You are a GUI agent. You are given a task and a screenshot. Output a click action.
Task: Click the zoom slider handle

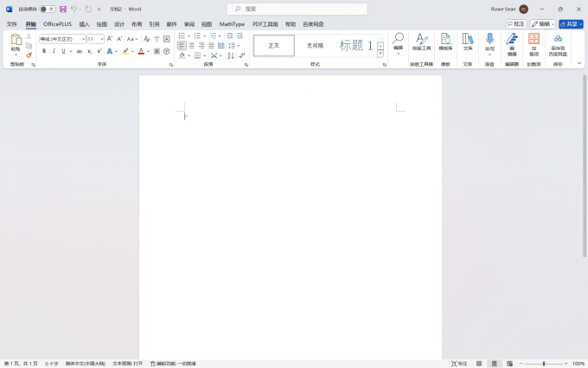pyautogui.click(x=543, y=364)
